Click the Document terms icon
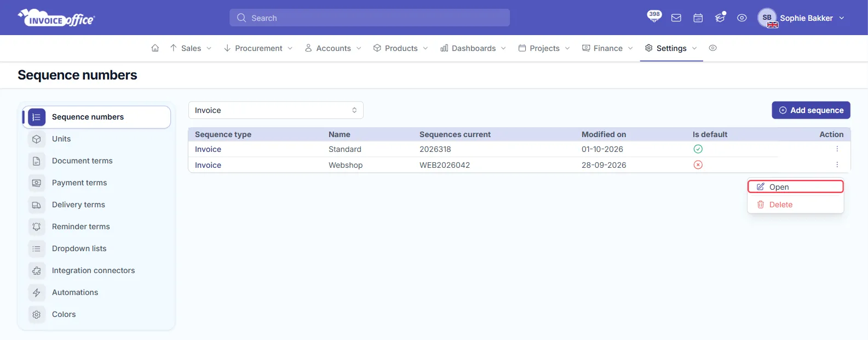Image resolution: width=868 pixels, height=340 pixels. tap(37, 161)
